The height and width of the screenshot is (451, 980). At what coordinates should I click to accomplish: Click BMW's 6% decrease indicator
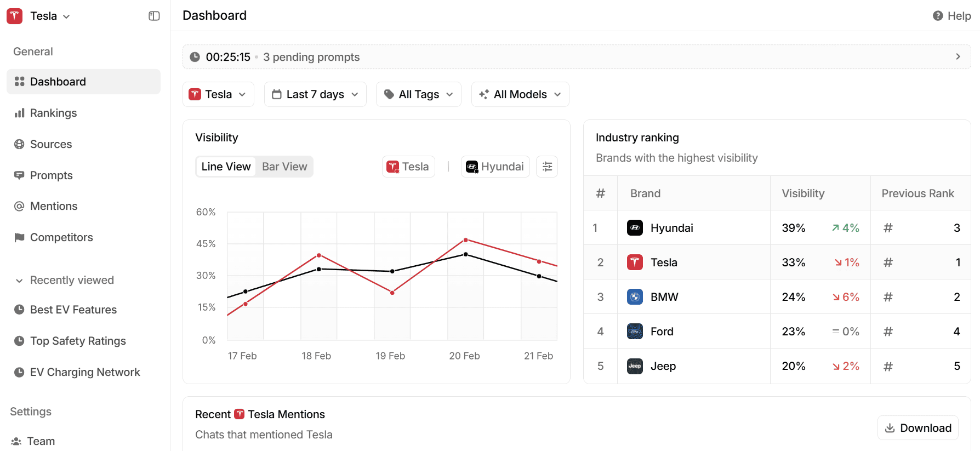coord(846,297)
